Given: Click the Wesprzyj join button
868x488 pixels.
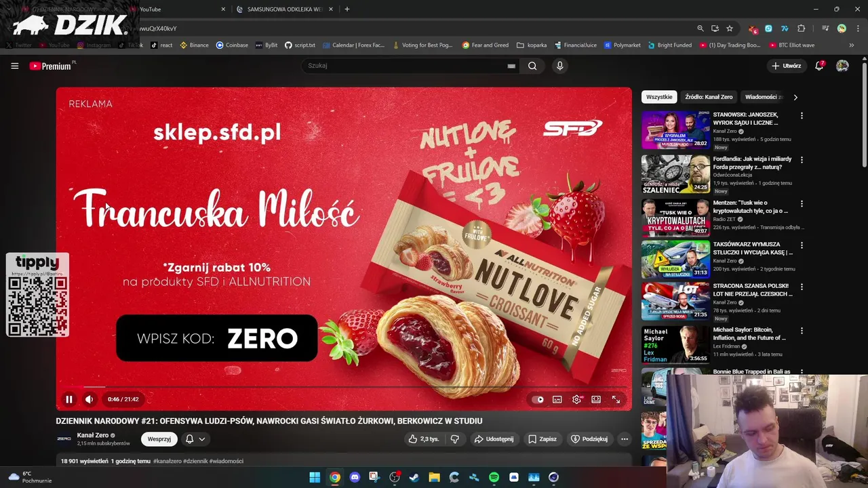Looking at the screenshot, I should tap(159, 439).
